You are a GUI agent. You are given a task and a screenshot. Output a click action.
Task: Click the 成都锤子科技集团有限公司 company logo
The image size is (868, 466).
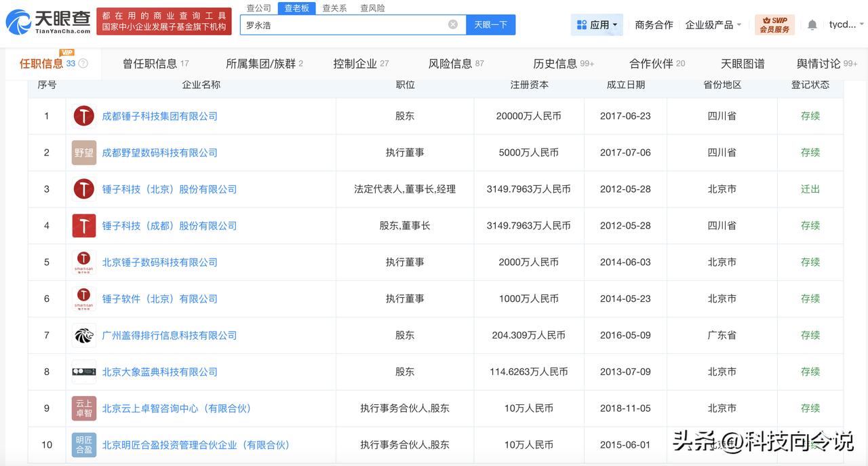(x=84, y=116)
